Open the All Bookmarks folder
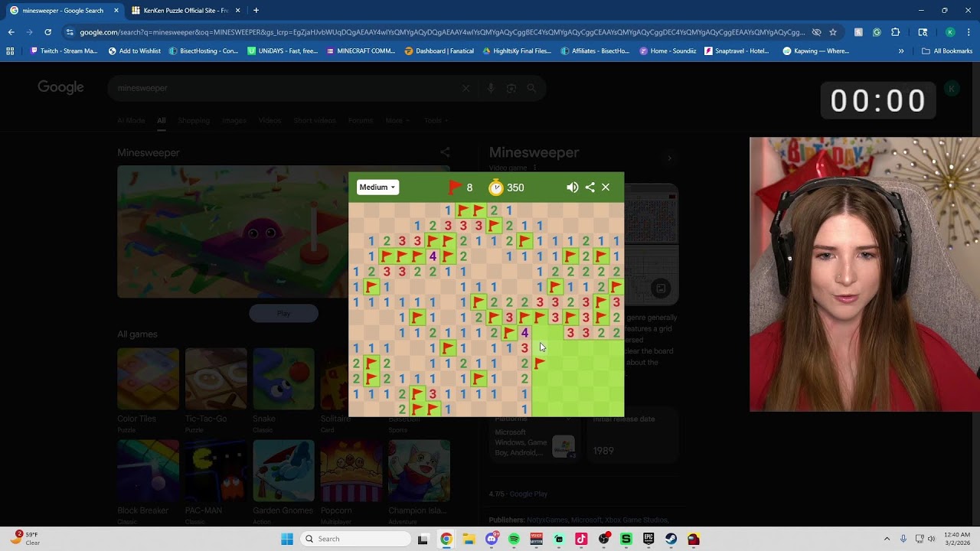Screen dimensions: 980x551 point(947,51)
